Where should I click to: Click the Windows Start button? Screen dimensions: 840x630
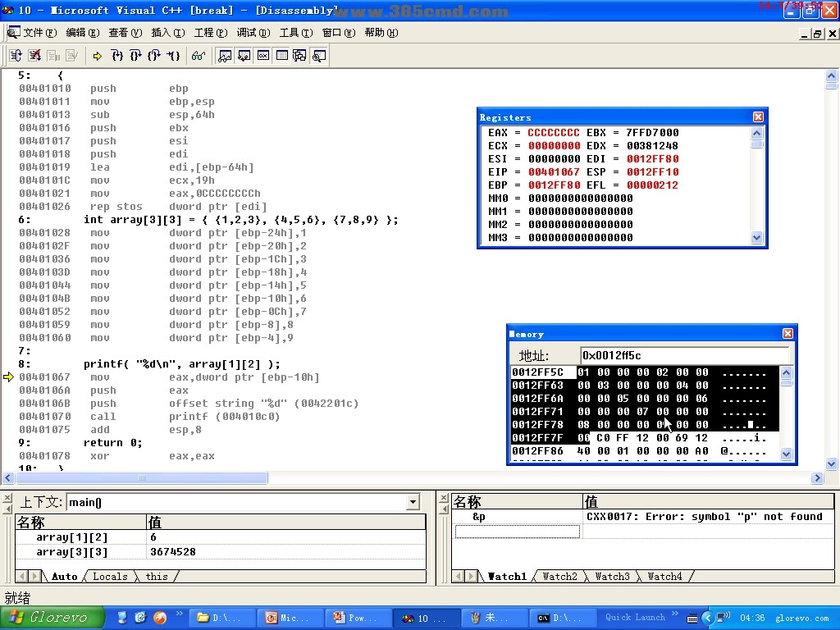click(x=51, y=618)
